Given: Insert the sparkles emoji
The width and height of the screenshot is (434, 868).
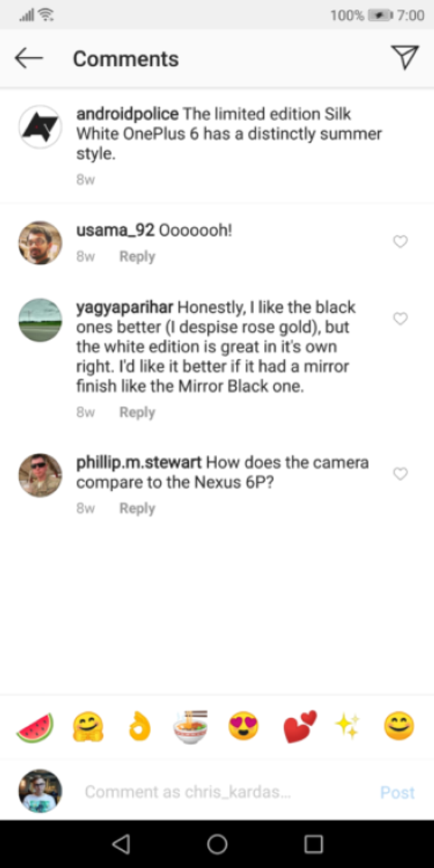Looking at the screenshot, I should [x=348, y=727].
